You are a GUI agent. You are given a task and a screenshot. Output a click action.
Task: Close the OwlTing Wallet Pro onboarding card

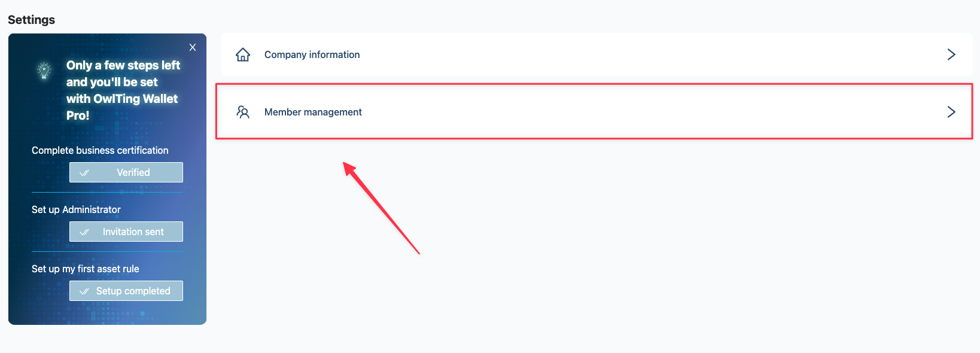[193, 47]
